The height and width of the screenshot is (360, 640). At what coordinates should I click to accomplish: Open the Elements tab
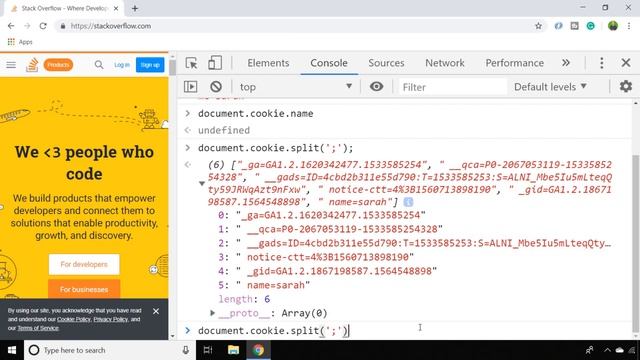click(x=268, y=63)
